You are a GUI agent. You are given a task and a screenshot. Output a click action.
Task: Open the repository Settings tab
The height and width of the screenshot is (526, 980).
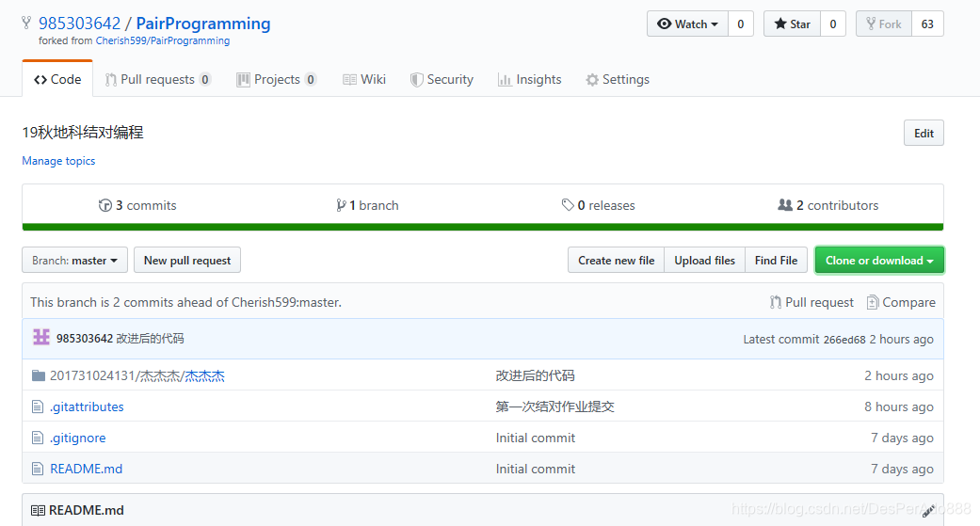click(x=618, y=79)
